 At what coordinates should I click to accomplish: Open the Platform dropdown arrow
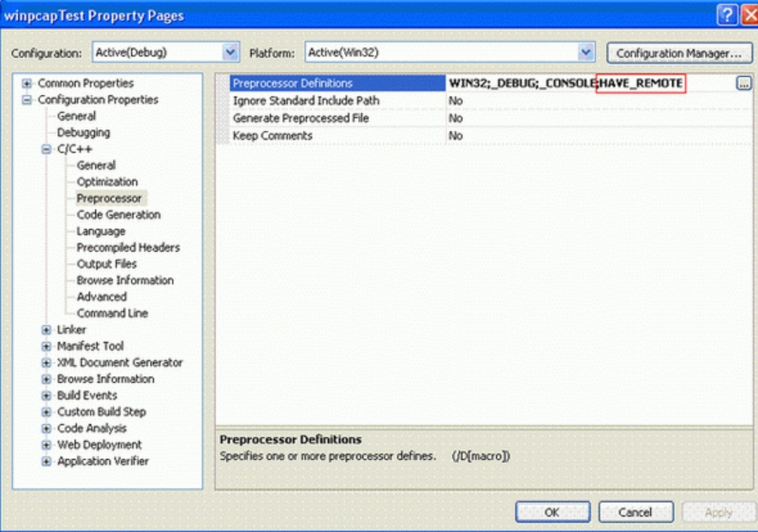click(586, 52)
